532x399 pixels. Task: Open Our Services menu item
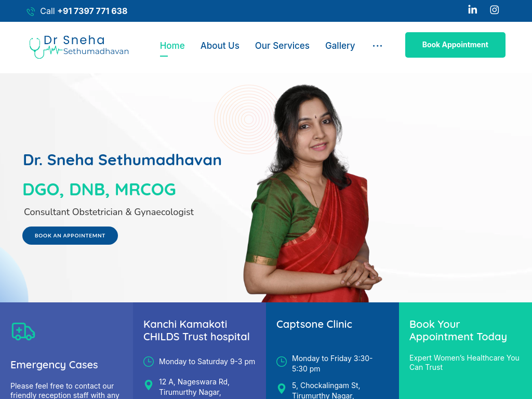coord(282,46)
